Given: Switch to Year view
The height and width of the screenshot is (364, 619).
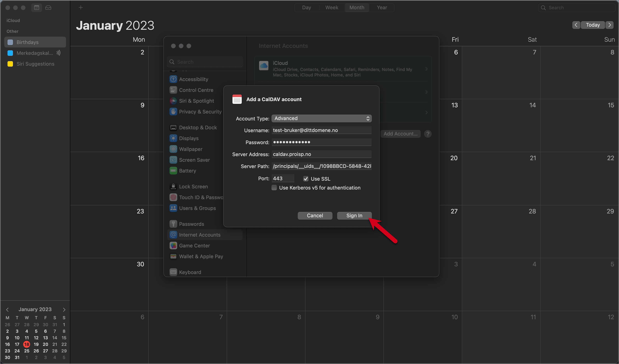Looking at the screenshot, I should (x=382, y=8).
